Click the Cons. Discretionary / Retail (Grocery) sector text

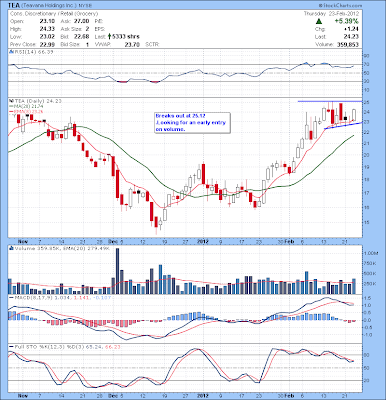point(54,14)
